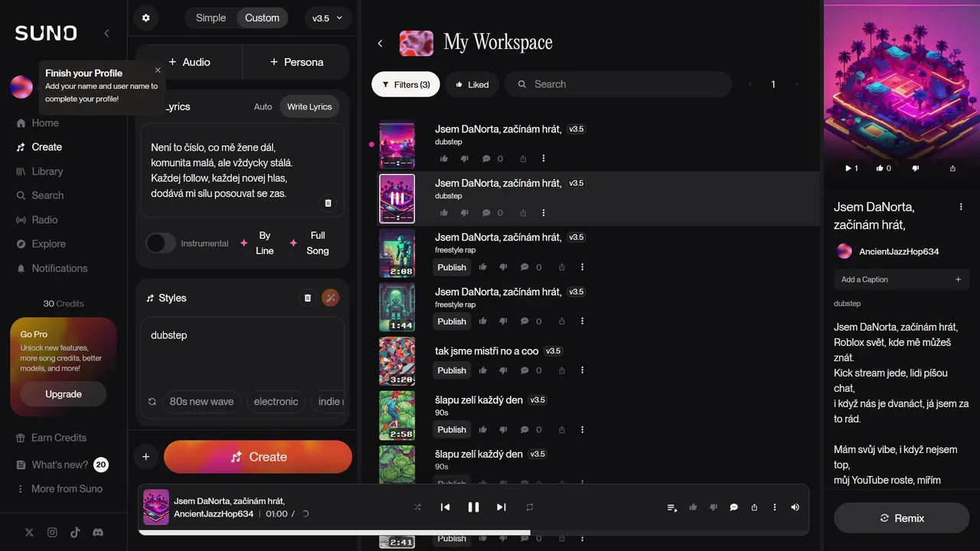Toggle shuffle in the player bar
Screen dimensions: 980x551
coord(417,507)
